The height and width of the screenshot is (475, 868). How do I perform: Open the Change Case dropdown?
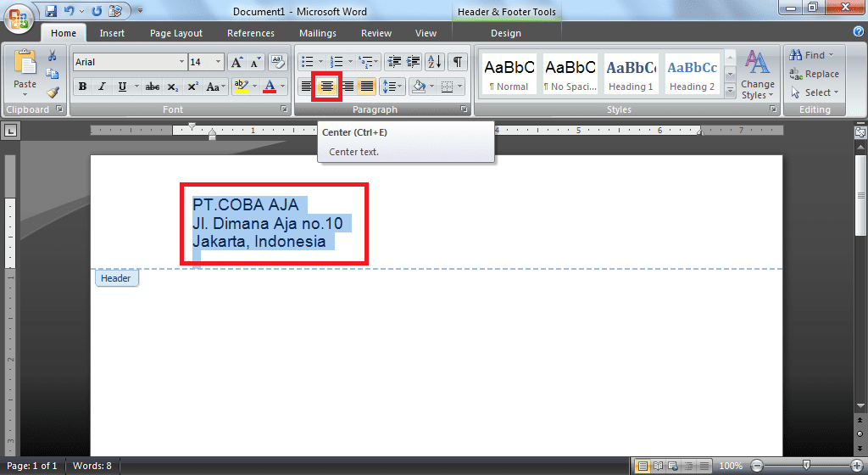(x=215, y=87)
